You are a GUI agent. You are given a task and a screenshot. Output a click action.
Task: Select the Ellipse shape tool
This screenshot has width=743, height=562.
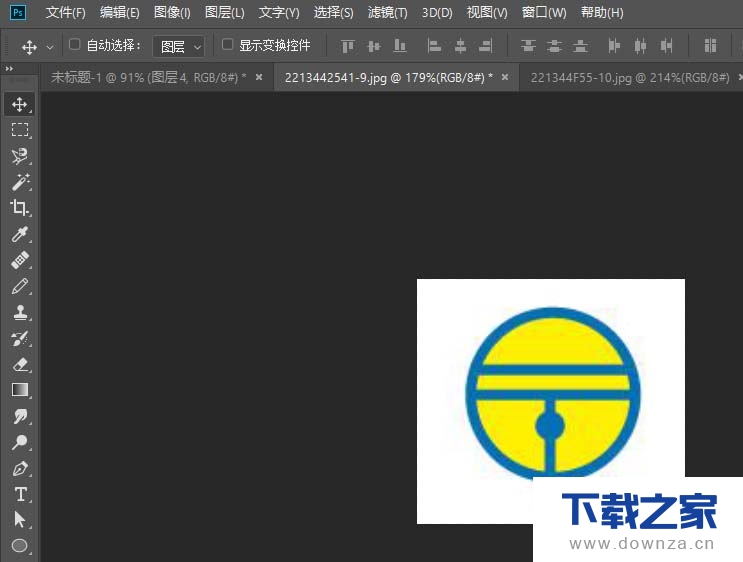[x=19, y=545]
